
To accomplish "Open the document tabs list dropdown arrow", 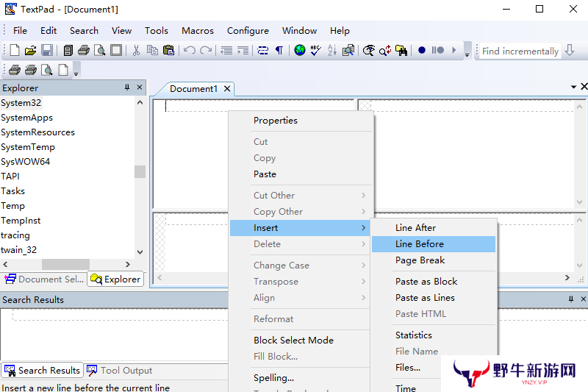I will click(x=573, y=87).
